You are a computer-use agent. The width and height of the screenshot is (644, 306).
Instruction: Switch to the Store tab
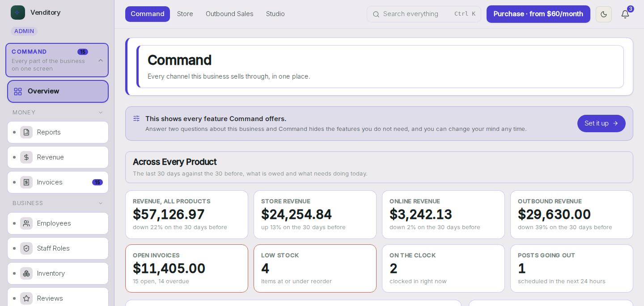coord(185,14)
